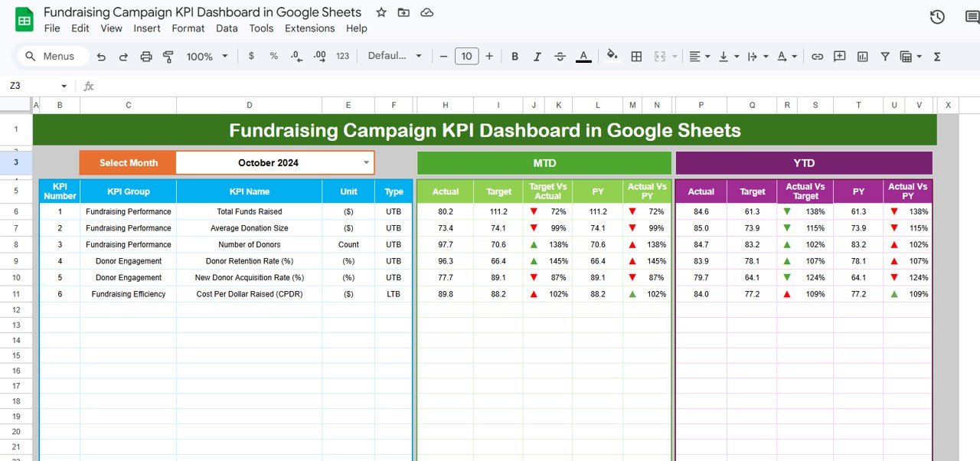Open the text color picker
The width and height of the screenshot is (980, 461).
pos(583,56)
